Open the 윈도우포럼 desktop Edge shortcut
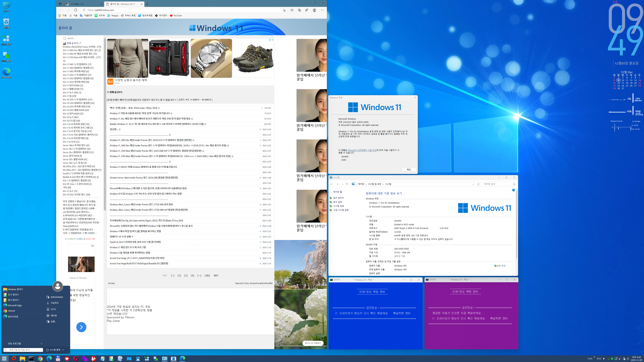The image size is (644, 362). [x=6, y=73]
